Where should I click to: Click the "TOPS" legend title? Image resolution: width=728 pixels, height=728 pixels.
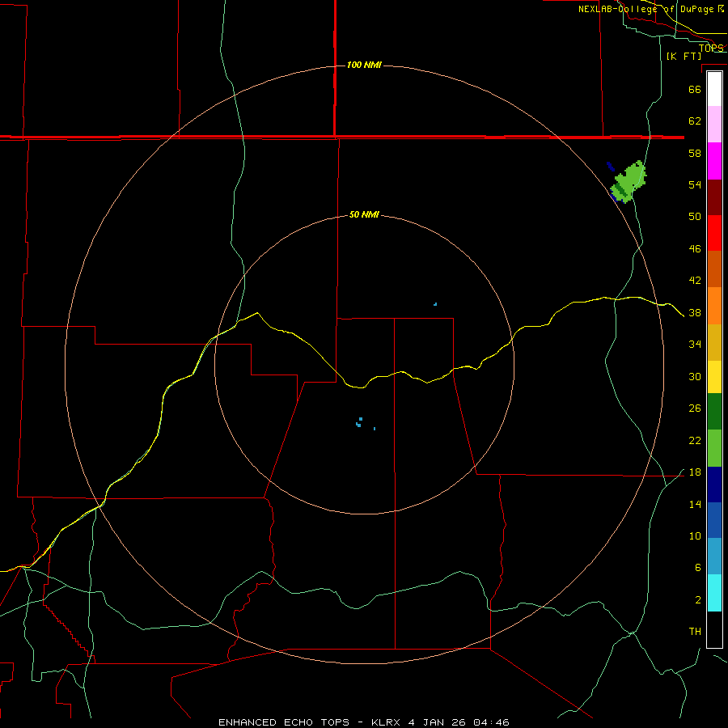coord(711,48)
